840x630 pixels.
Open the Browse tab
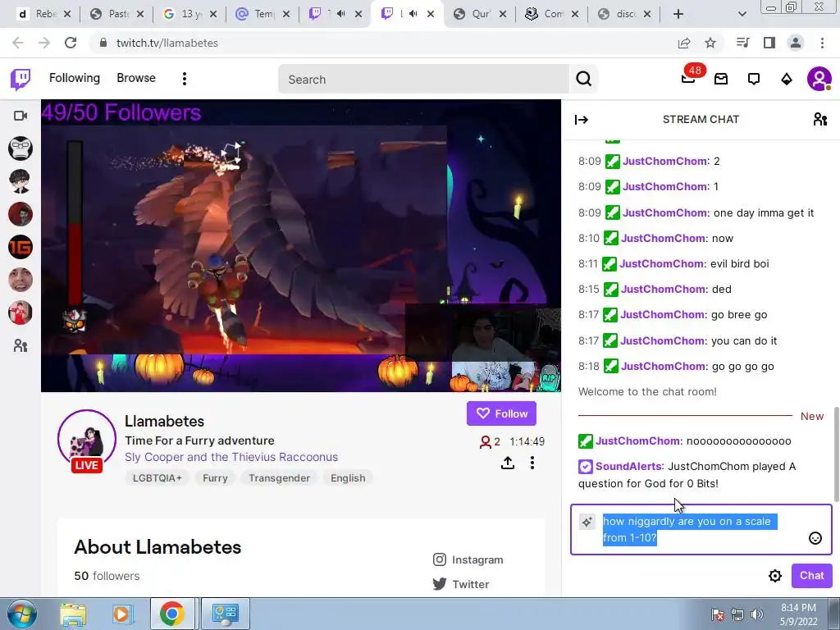pos(136,78)
